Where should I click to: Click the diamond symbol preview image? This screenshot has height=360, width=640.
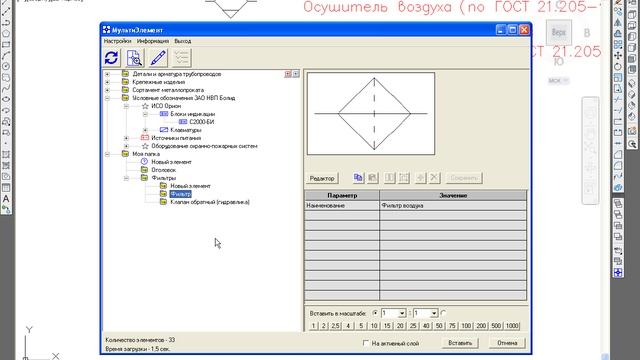(371, 113)
